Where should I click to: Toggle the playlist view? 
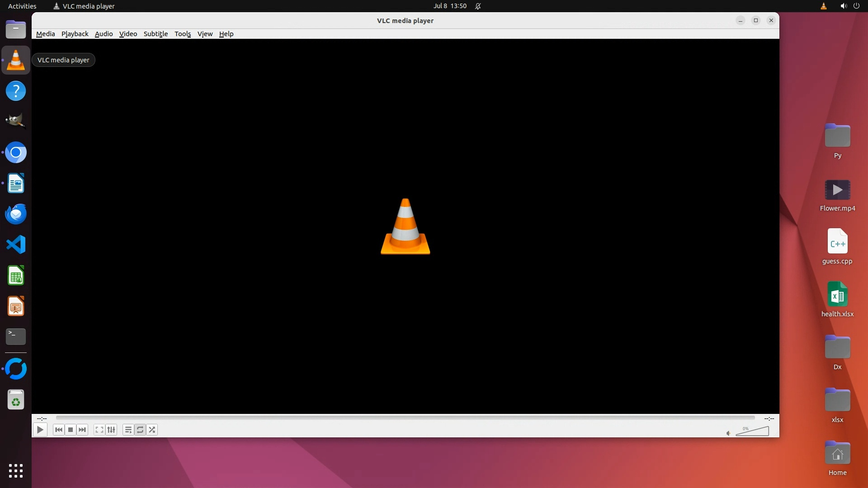pos(128,430)
